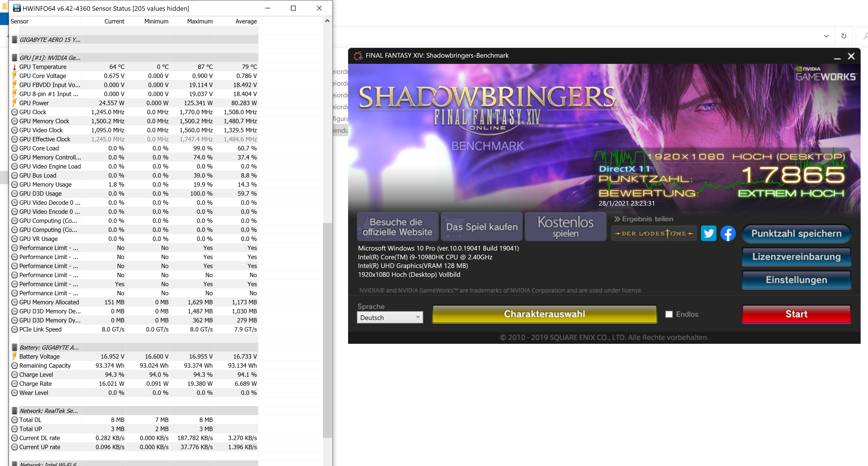Viewport: 868px width, 466px height.
Task: Click the HWiNFO64 title bar app icon
Action: click(17, 8)
